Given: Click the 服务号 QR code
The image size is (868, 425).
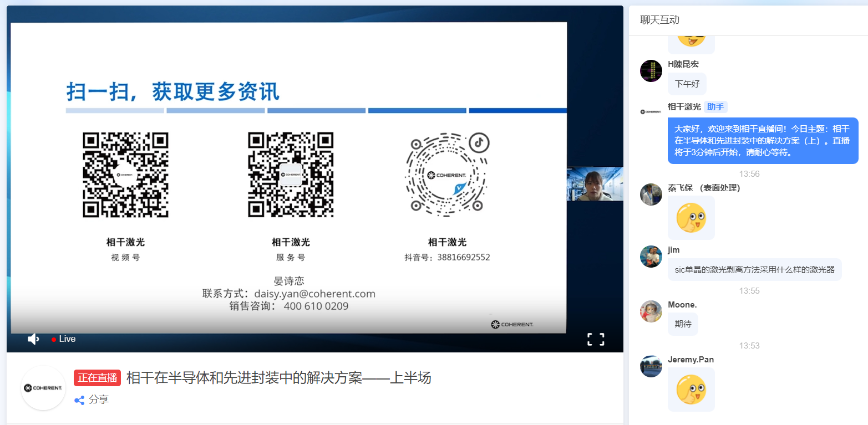Looking at the screenshot, I should tap(291, 175).
